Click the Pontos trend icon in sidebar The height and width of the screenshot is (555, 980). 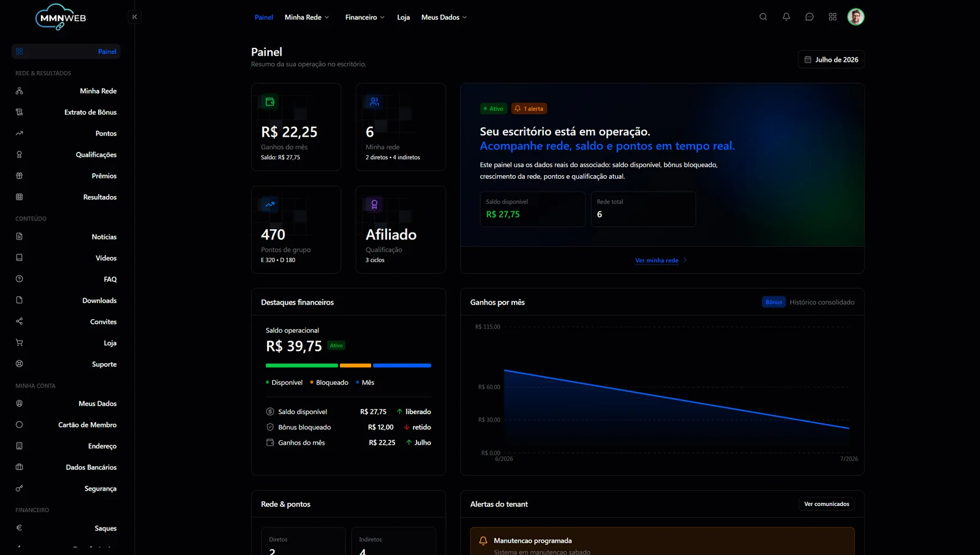coord(20,133)
